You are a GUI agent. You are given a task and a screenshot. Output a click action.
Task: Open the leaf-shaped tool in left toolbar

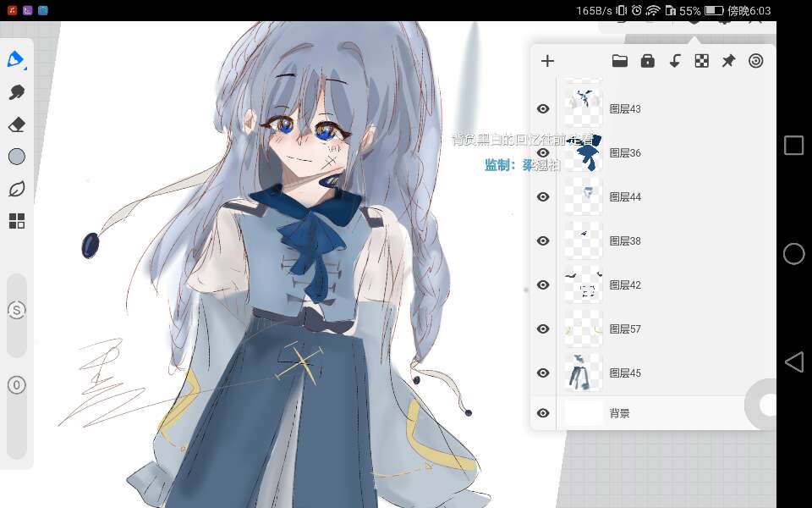(16, 189)
